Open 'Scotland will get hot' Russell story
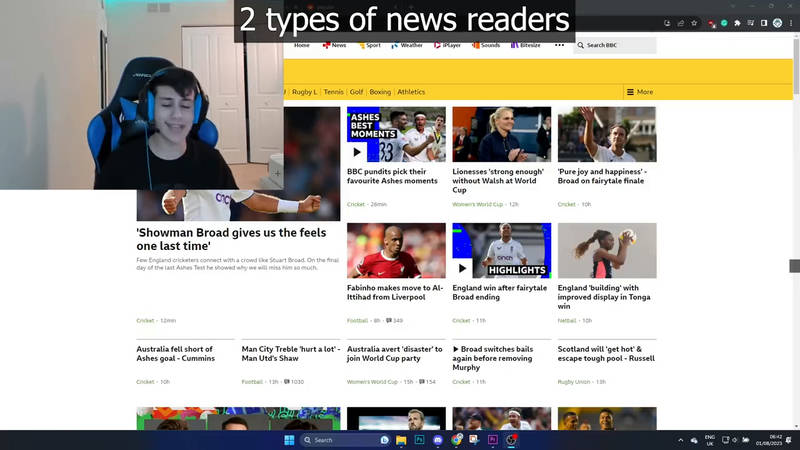Viewport: 800px width, 450px height. coord(606,354)
